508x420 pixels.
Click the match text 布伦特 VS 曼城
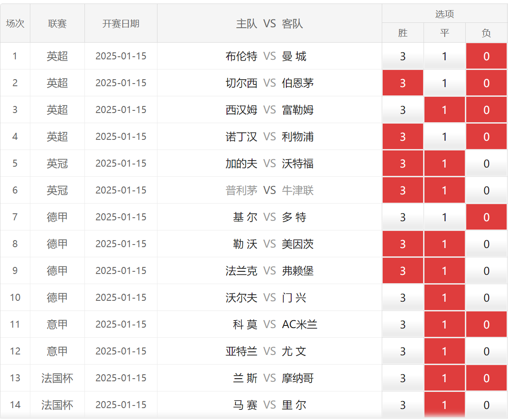266,56
